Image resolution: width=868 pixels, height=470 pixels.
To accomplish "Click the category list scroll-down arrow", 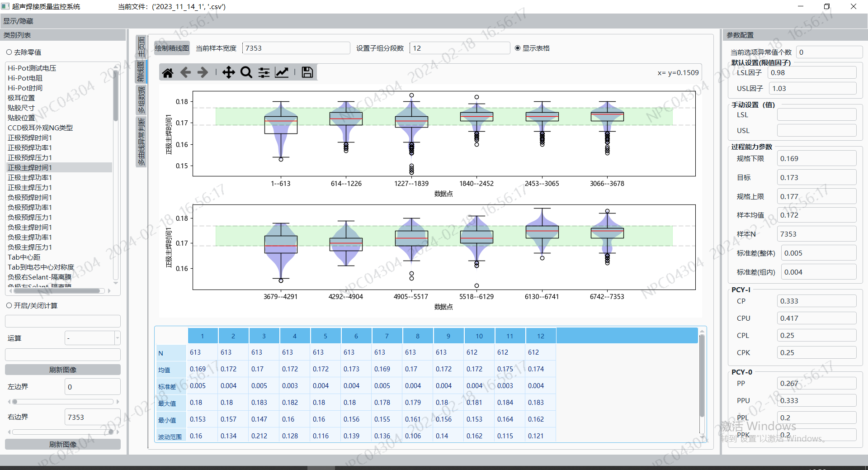I will click(x=116, y=283).
